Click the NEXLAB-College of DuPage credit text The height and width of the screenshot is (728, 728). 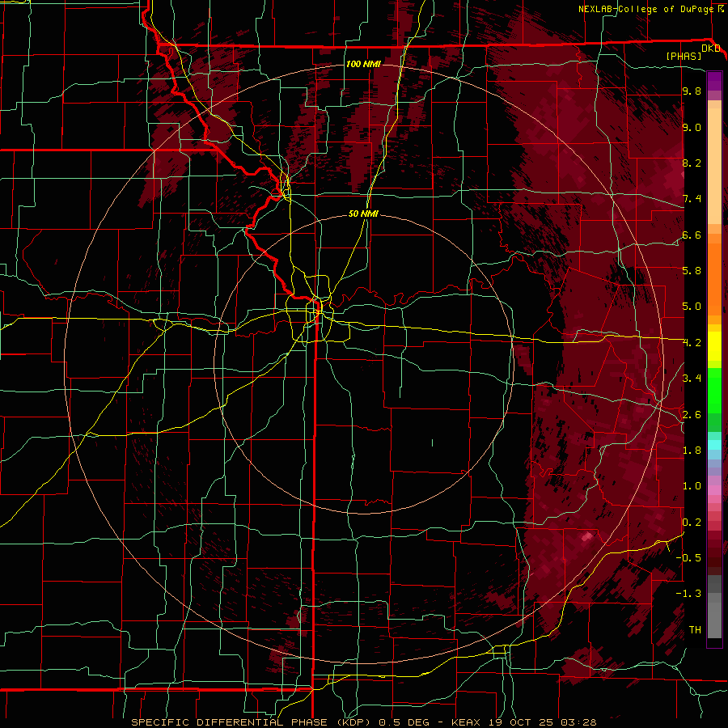click(x=646, y=9)
